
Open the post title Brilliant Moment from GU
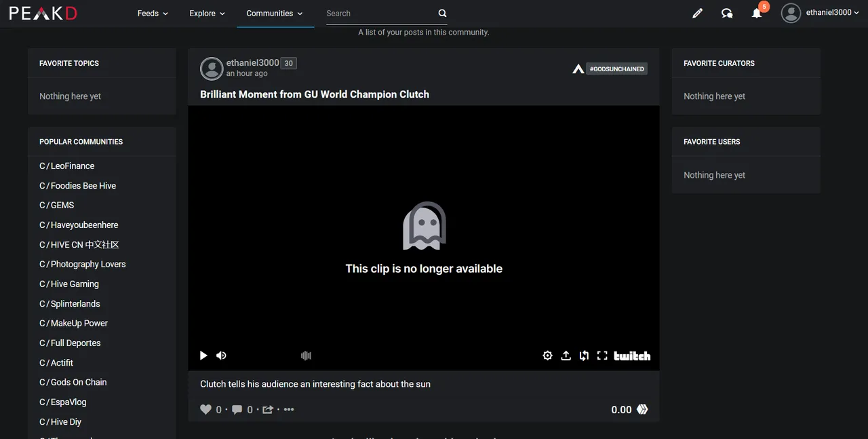315,94
